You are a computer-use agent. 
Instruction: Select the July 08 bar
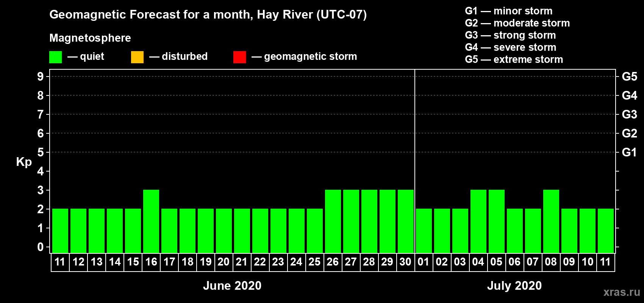(x=551, y=221)
